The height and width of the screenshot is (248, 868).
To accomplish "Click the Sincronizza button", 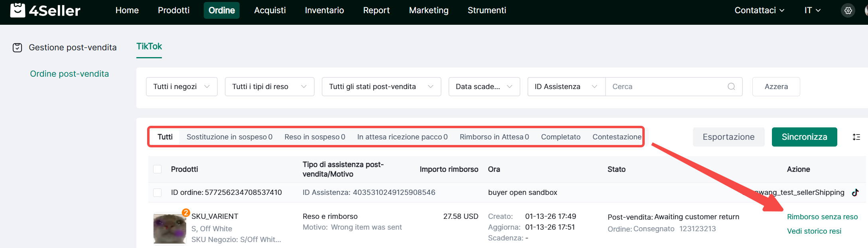I will point(804,137).
